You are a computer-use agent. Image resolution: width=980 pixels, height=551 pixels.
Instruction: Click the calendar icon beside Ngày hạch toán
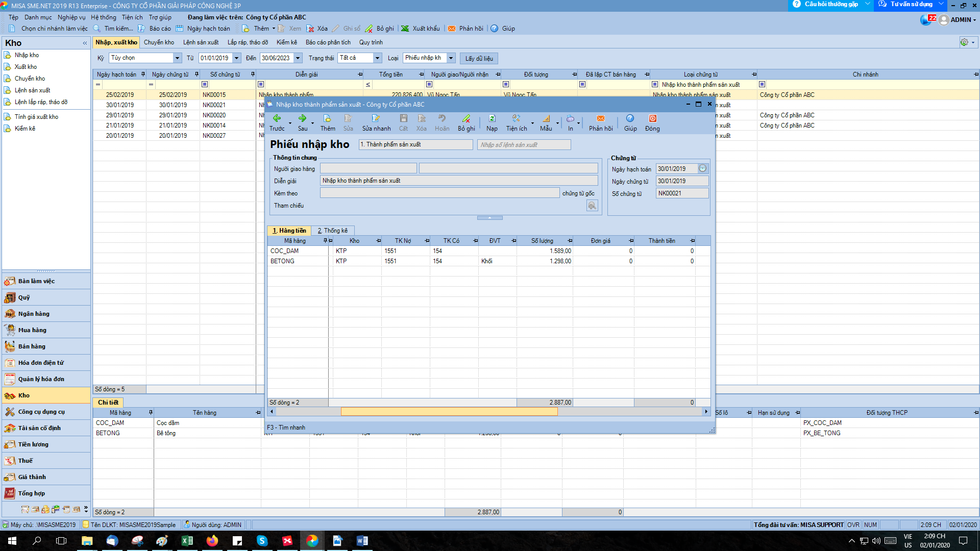703,168
